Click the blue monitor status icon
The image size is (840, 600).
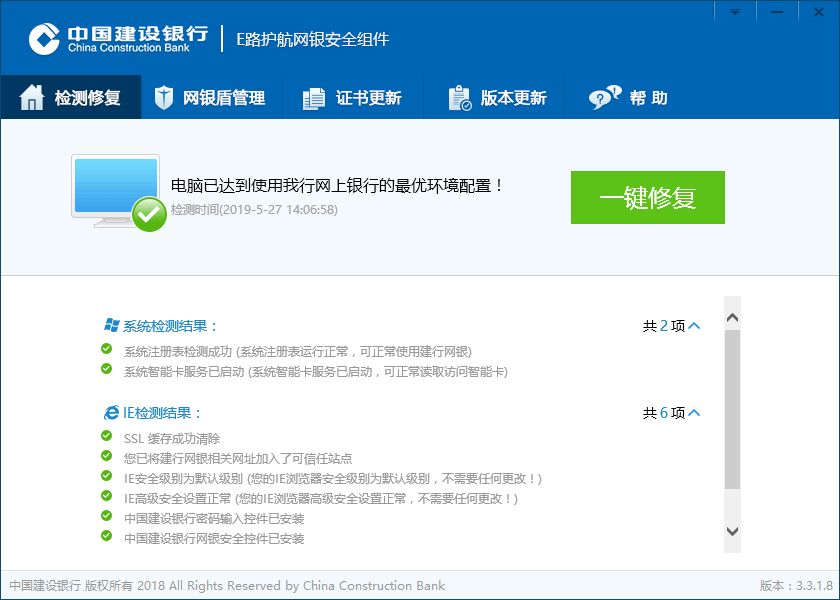click(113, 190)
